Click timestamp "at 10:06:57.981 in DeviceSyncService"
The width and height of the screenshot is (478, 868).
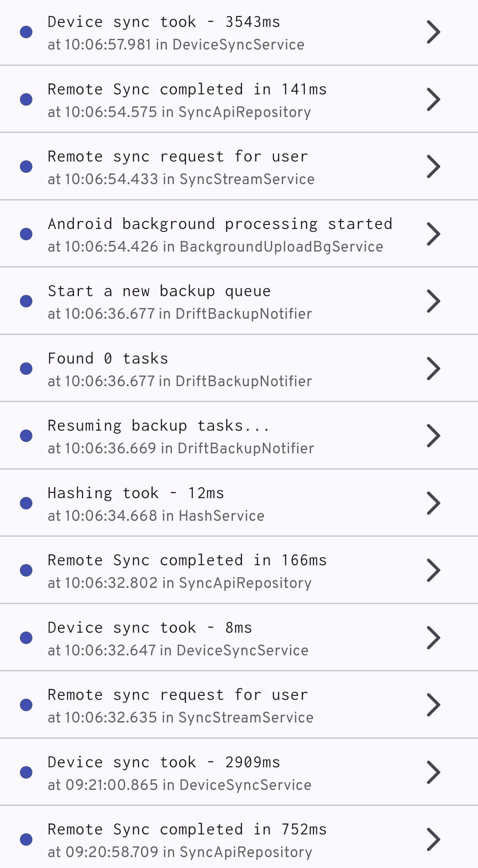tap(176, 45)
